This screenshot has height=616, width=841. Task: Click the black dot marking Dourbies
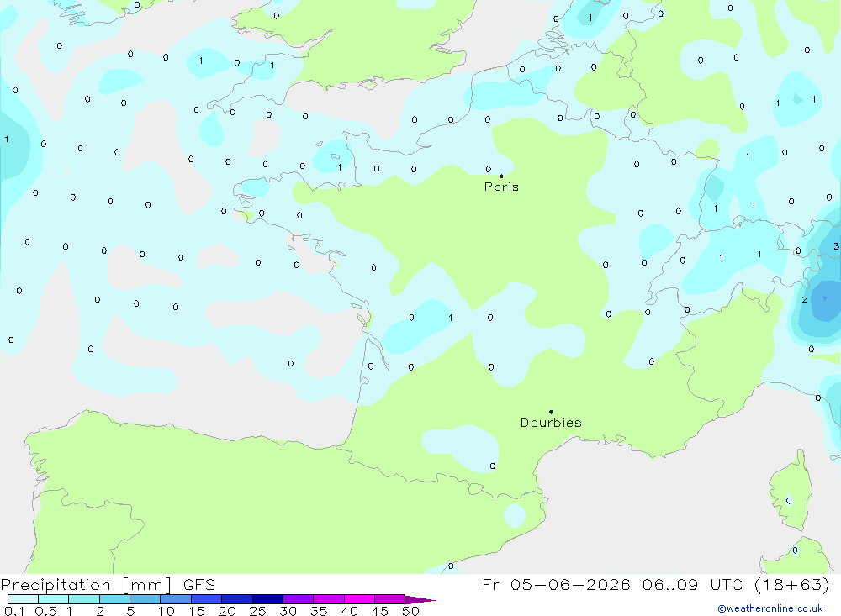point(551,412)
